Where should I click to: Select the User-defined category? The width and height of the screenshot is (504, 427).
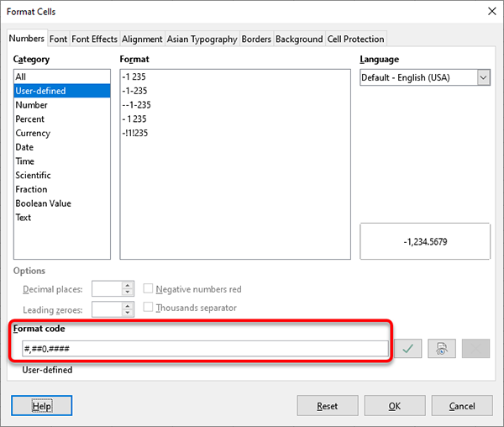coord(62,91)
